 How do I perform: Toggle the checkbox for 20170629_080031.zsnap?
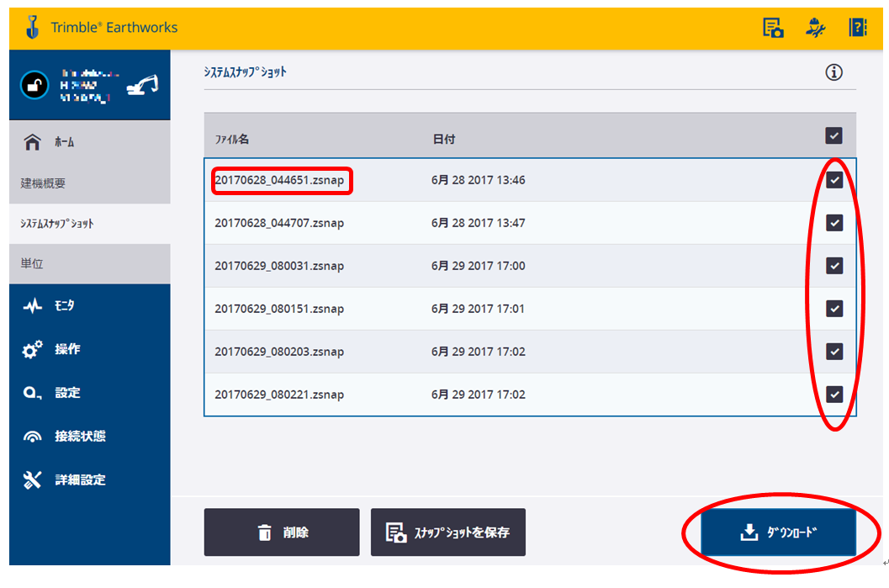tap(833, 266)
